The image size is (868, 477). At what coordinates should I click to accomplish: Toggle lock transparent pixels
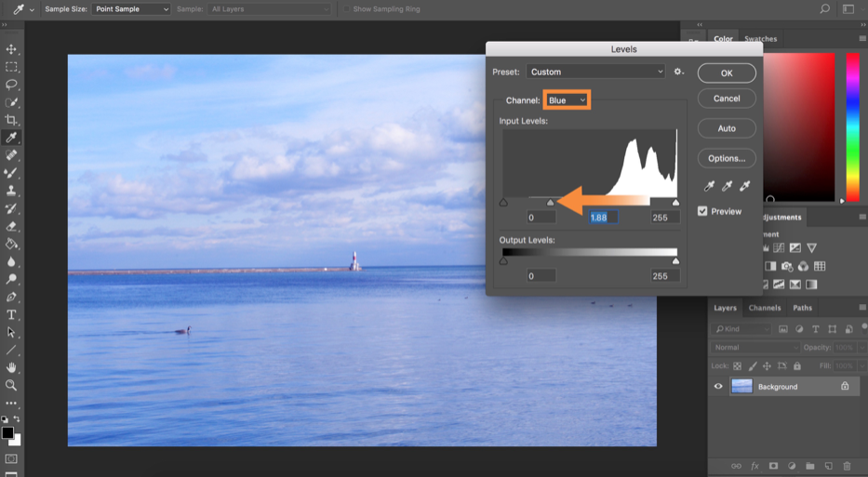click(x=738, y=365)
